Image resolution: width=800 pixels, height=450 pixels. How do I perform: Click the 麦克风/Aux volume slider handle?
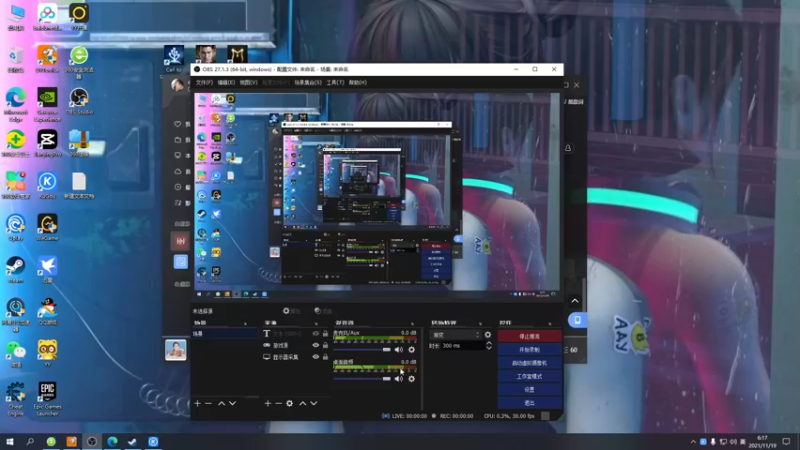[x=387, y=349]
